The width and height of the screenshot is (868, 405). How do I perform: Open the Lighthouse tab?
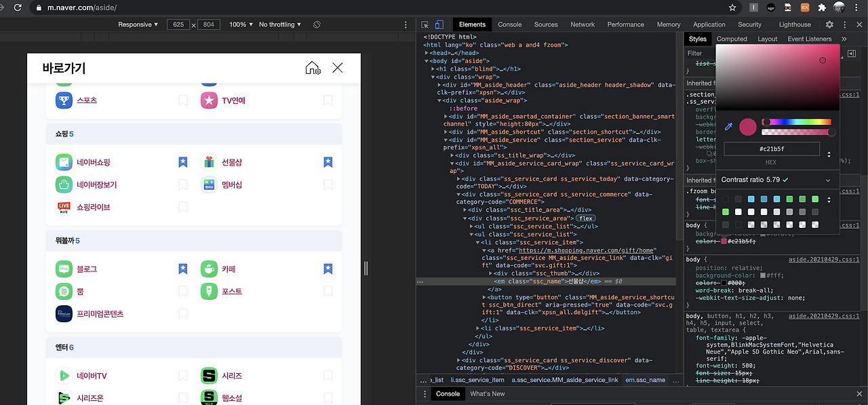click(x=795, y=24)
